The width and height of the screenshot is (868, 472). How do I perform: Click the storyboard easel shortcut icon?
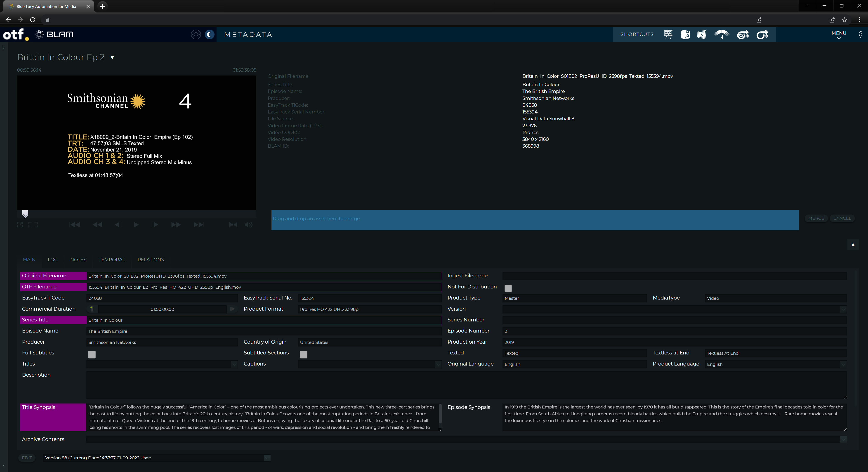coord(668,34)
